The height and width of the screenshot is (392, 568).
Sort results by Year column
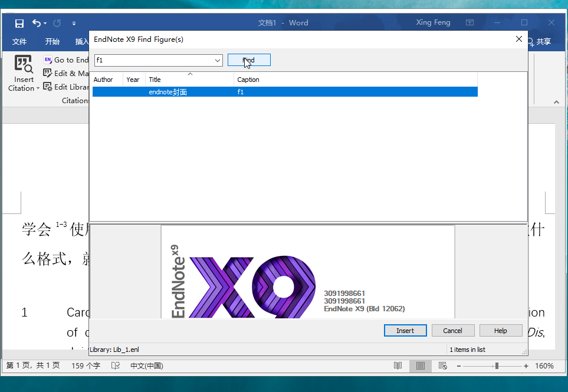(x=134, y=80)
